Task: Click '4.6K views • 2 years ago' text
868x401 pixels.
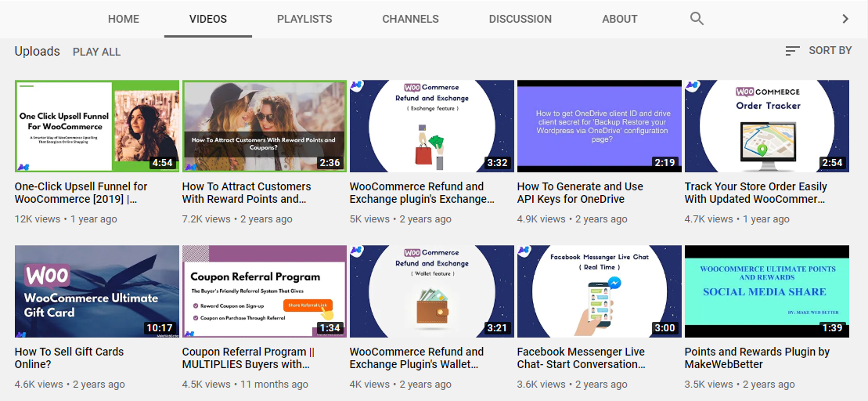Action: (70, 385)
